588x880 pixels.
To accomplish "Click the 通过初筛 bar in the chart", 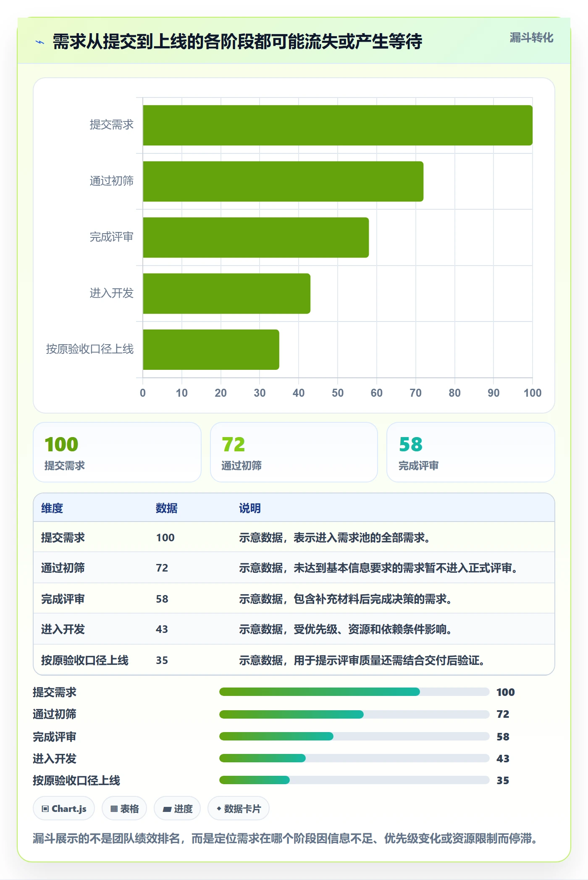I will [x=283, y=182].
